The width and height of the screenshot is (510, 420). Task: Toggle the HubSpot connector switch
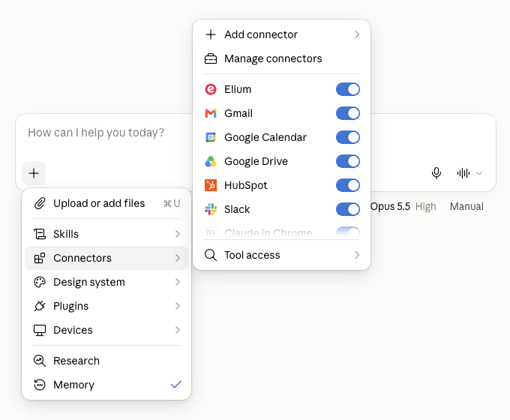[x=348, y=185]
